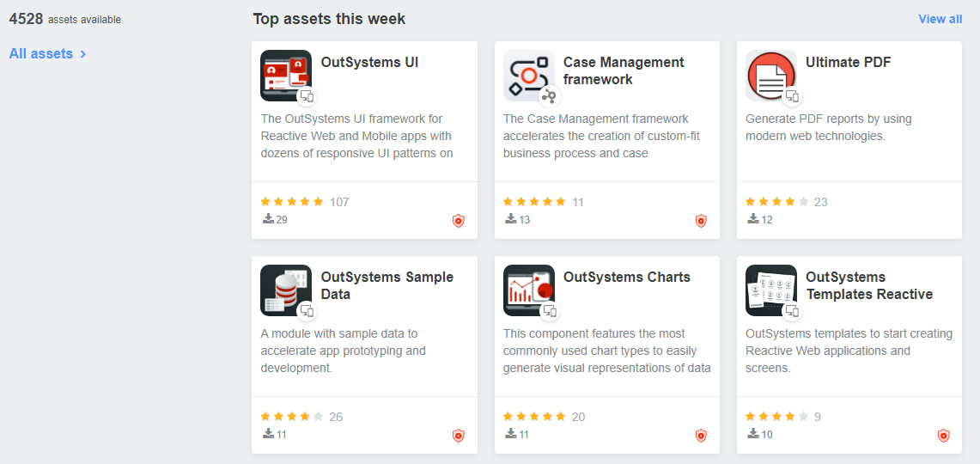Open the OutSystems Charts description text
The height and width of the screenshot is (464, 980).
606,351
